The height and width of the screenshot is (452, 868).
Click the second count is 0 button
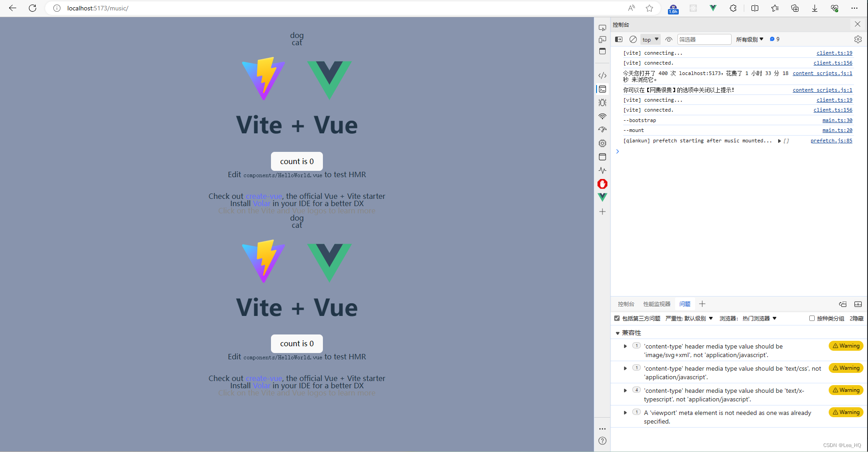(297, 344)
